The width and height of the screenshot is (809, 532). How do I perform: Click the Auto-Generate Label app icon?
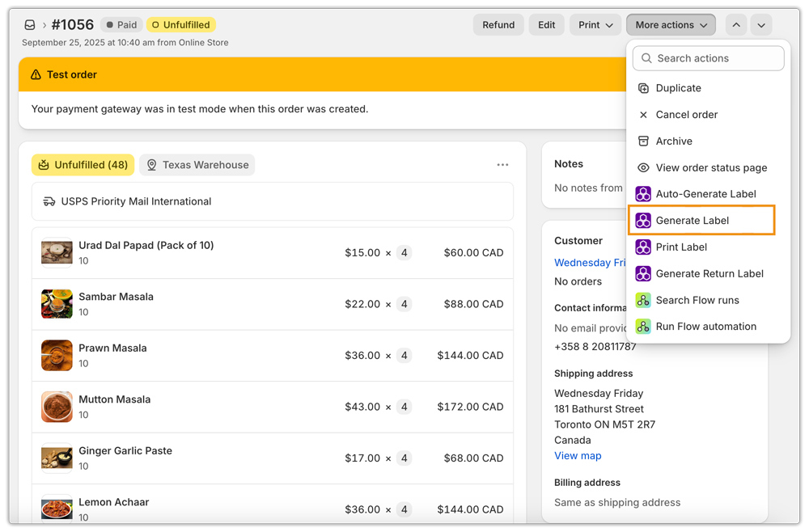pyautogui.click(x=643, y=194)
